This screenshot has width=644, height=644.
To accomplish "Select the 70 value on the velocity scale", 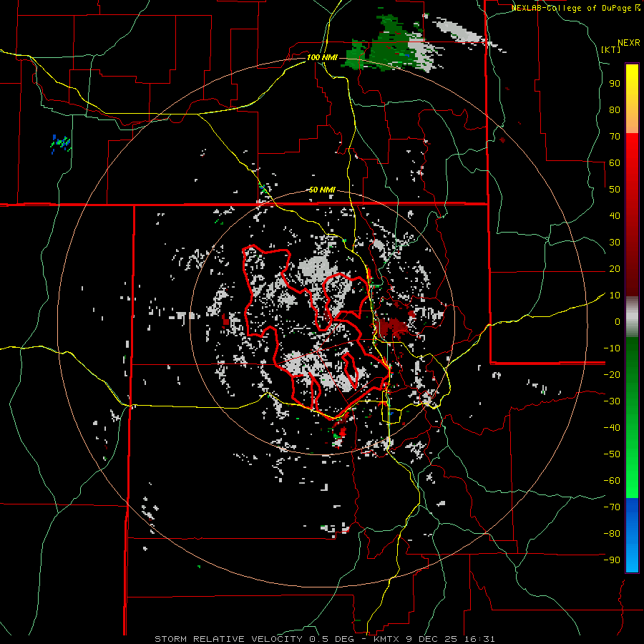I will coord(615,137).
